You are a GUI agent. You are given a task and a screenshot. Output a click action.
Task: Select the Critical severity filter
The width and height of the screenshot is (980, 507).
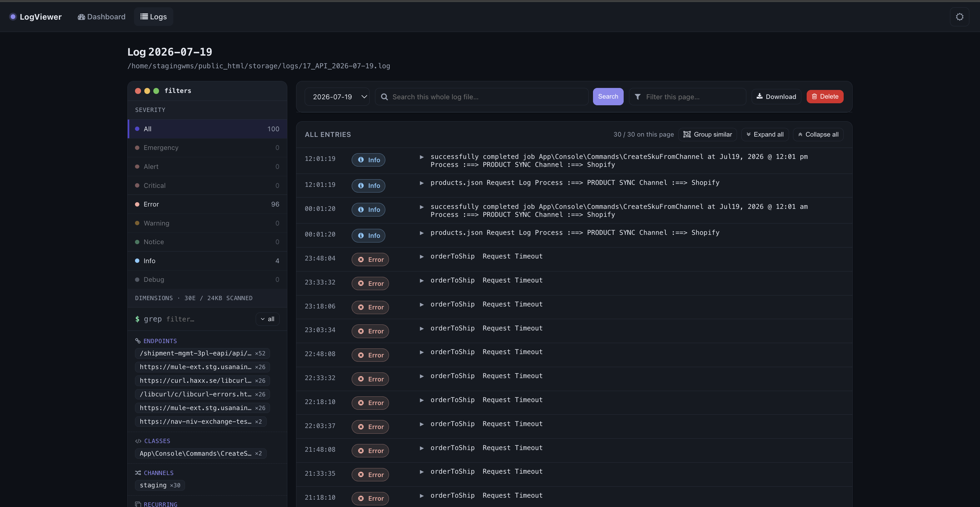click(x=207, y=186)
